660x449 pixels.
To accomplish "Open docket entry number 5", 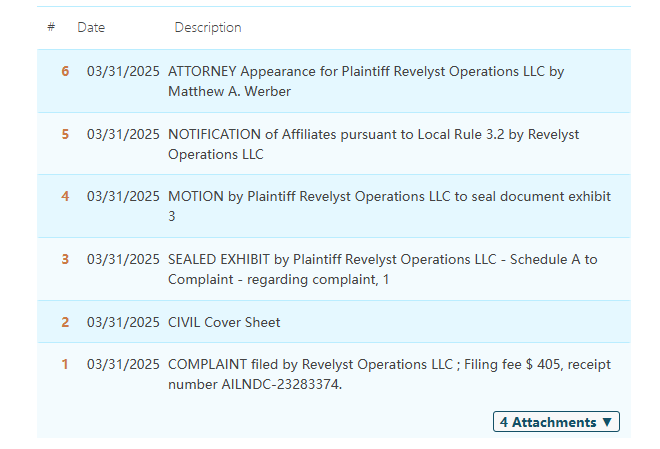I will (x=65, y=134).
